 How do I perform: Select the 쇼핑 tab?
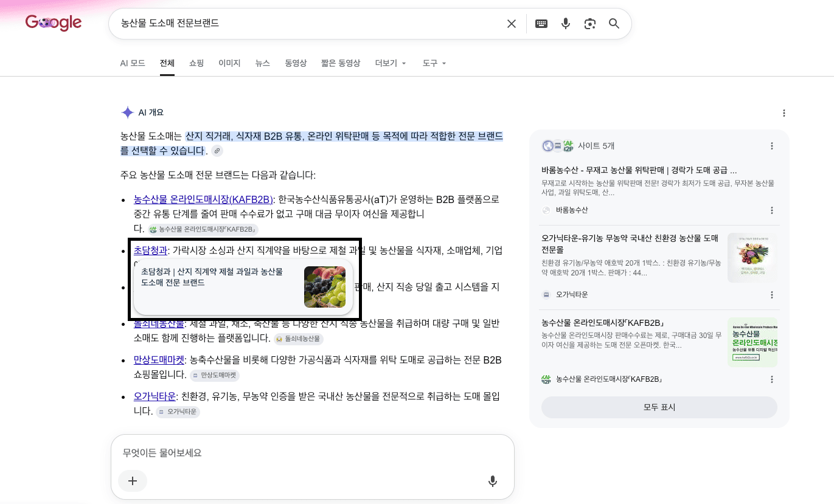pyautogui.click(x=196, y=63)
